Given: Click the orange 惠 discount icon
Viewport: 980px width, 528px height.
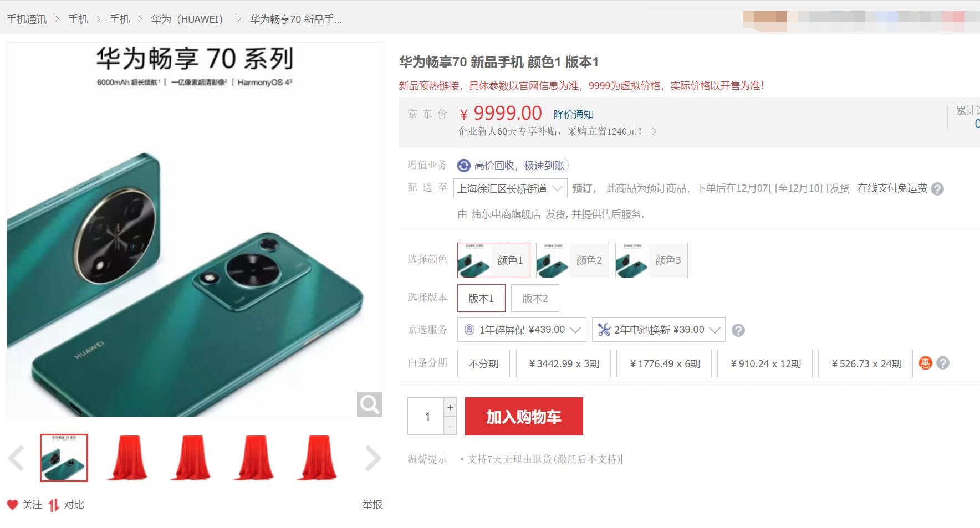Looking at the screenshot, I should coord(926,363).
